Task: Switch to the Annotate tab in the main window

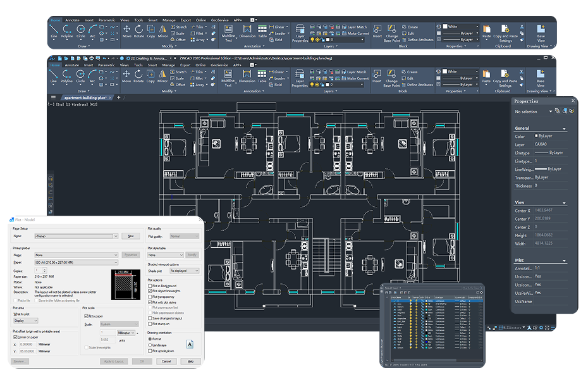Action: tap(71, 65)
